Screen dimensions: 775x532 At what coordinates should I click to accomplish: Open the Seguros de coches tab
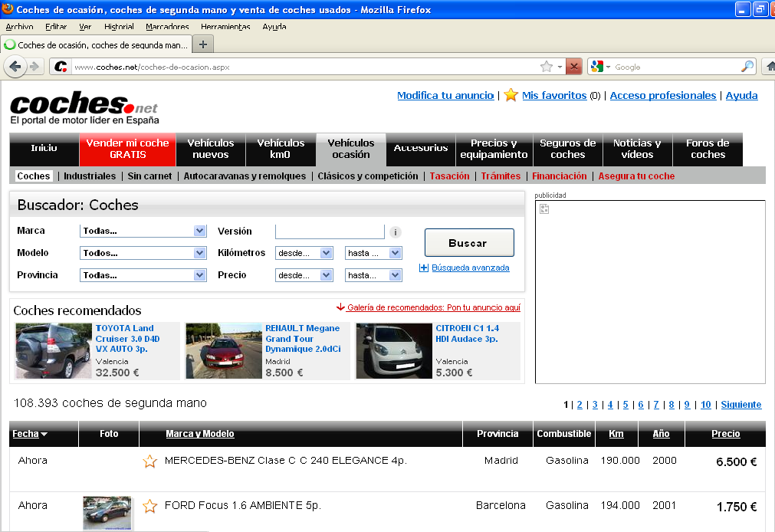pos(567,149)
